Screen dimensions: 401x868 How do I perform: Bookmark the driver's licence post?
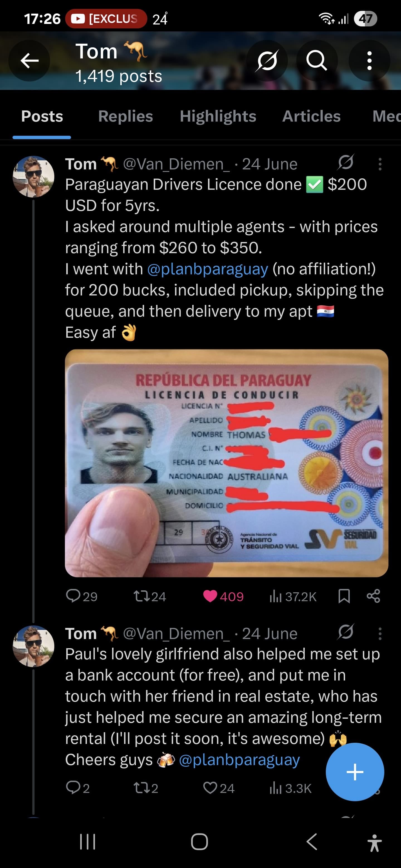(344, 596)
